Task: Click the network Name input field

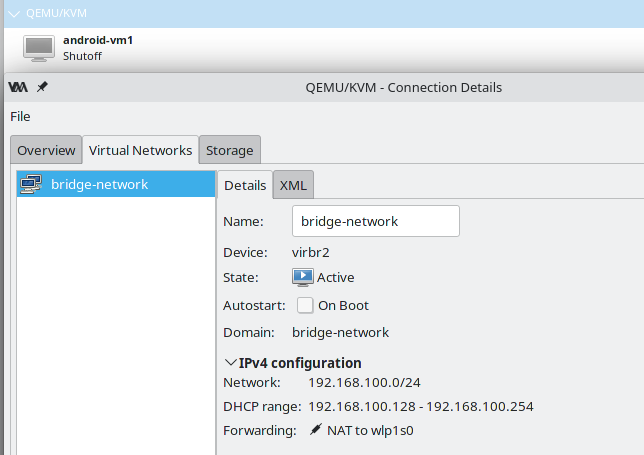Action: 375,221
